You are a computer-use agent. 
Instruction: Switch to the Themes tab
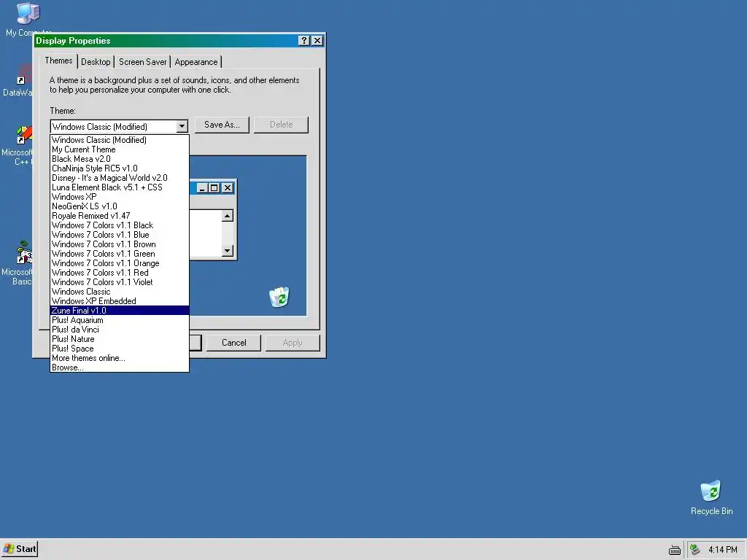tap(58, 61)
